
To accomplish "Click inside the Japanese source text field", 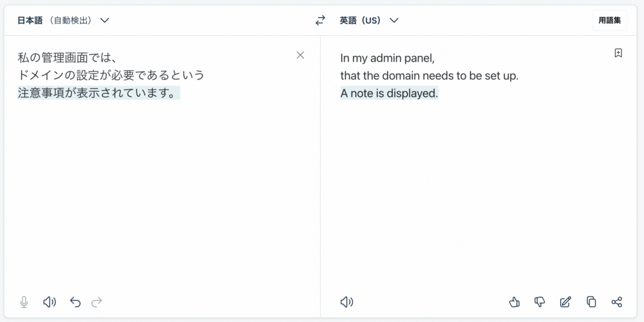I will 157,189.
